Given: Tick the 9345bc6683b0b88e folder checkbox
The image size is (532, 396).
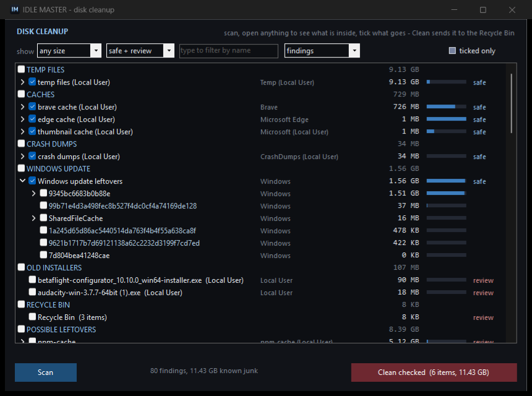Looking at the screenshot, I should point(43,193).
